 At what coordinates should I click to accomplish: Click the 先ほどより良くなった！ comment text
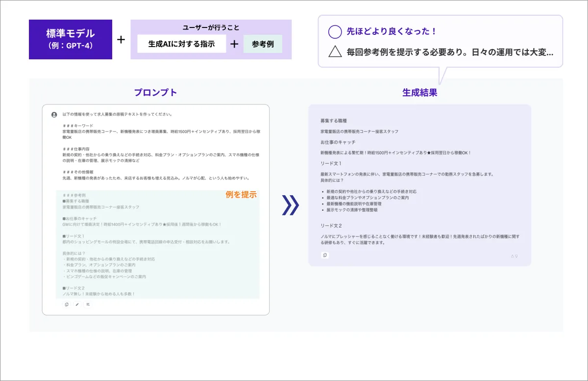tap(392, 32)
